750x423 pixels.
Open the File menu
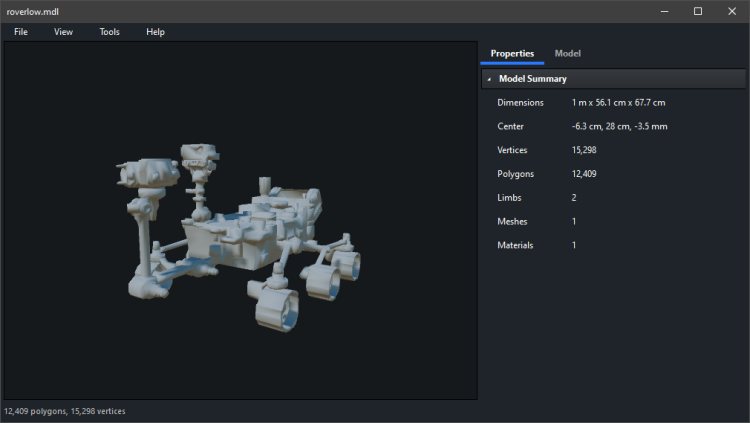point(21,32)
